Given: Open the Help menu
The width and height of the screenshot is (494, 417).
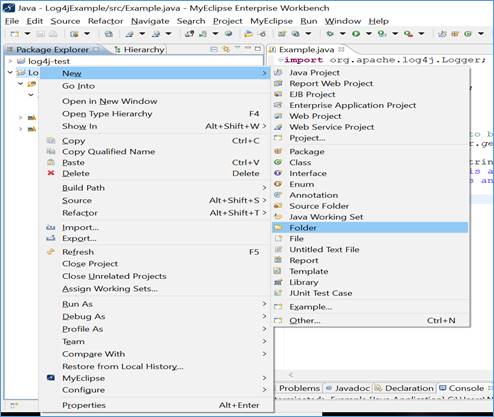Looking at the screenshot, I should (x=378, y=21).
